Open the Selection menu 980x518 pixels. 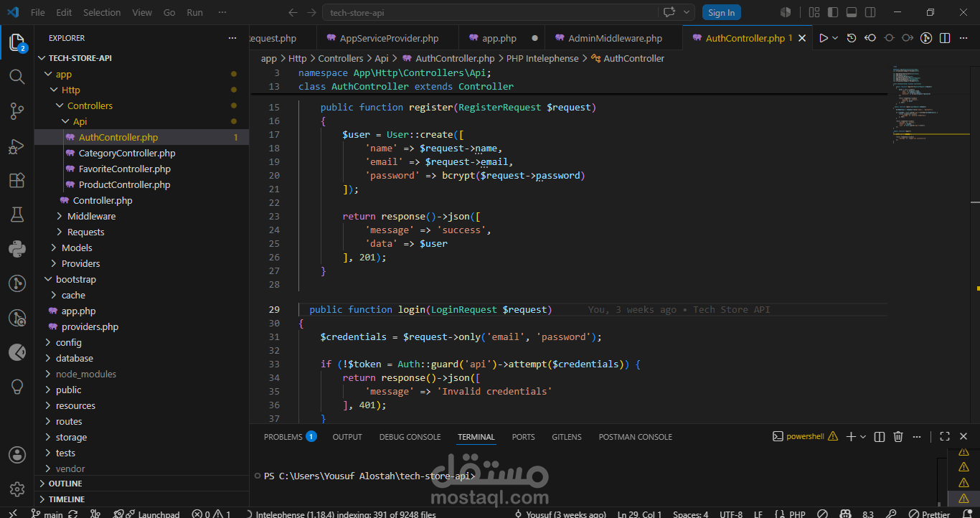(102, 12)
